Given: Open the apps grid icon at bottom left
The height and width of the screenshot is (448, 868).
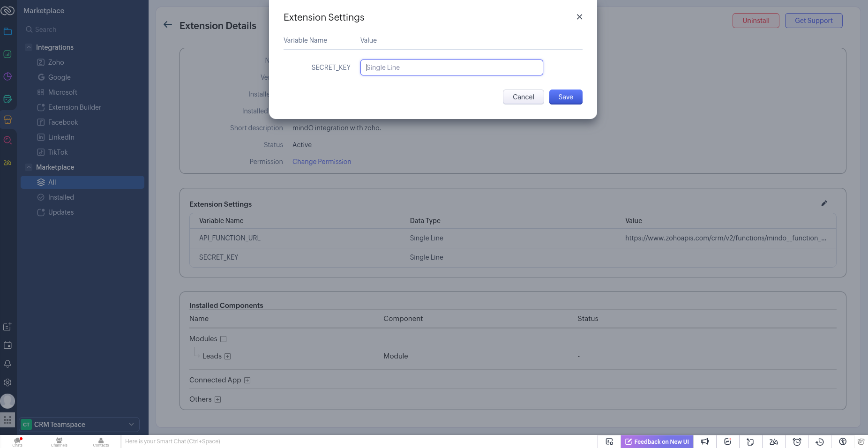Looking at the screenshot, I should (x=7, y=420).
